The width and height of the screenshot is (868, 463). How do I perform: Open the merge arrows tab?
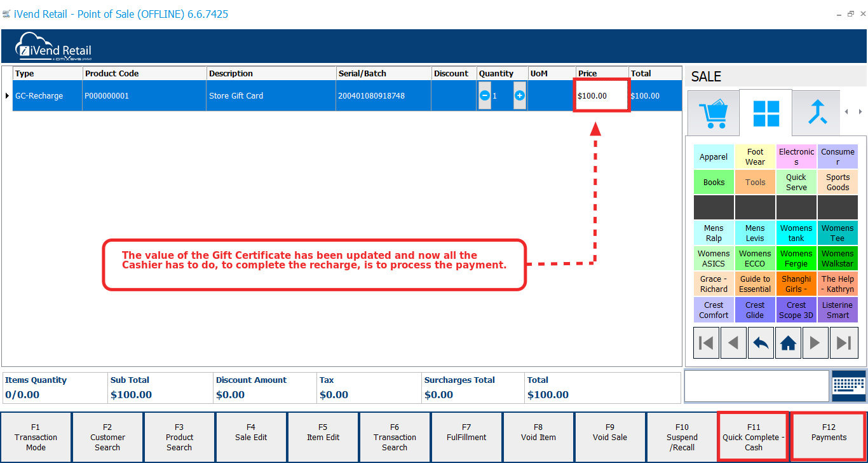pyautogui.click(x=817, y=113)
